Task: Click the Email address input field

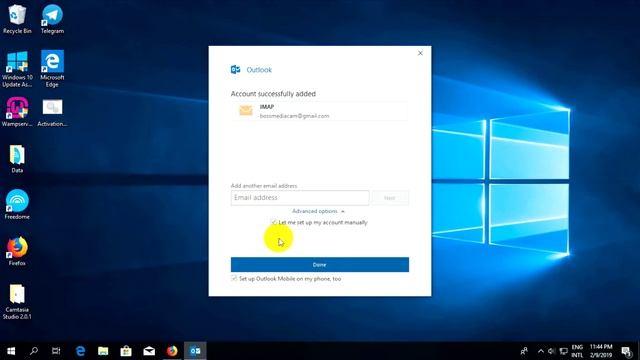Action: coord(300,198)
